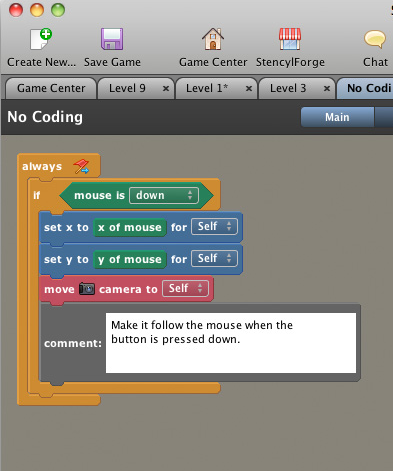393x471 pixels.
Task: Open Game Center house icon
Action: (213, 39)
